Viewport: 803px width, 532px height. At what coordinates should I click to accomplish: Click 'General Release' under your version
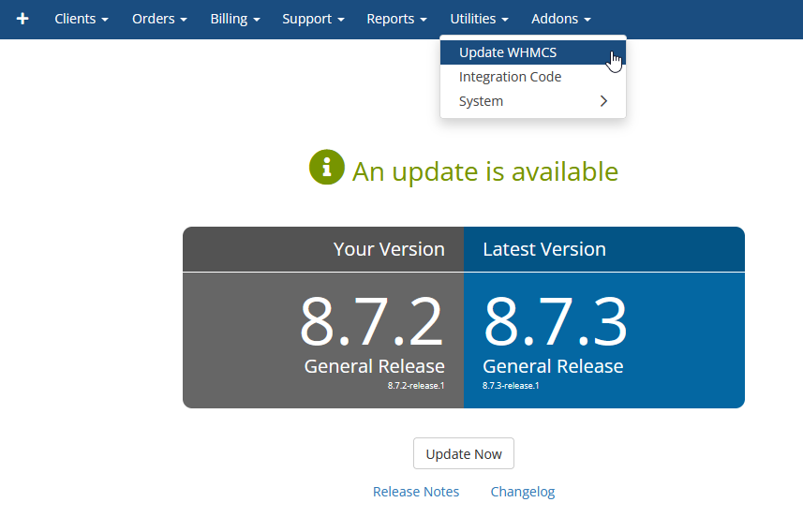point(375,366)
